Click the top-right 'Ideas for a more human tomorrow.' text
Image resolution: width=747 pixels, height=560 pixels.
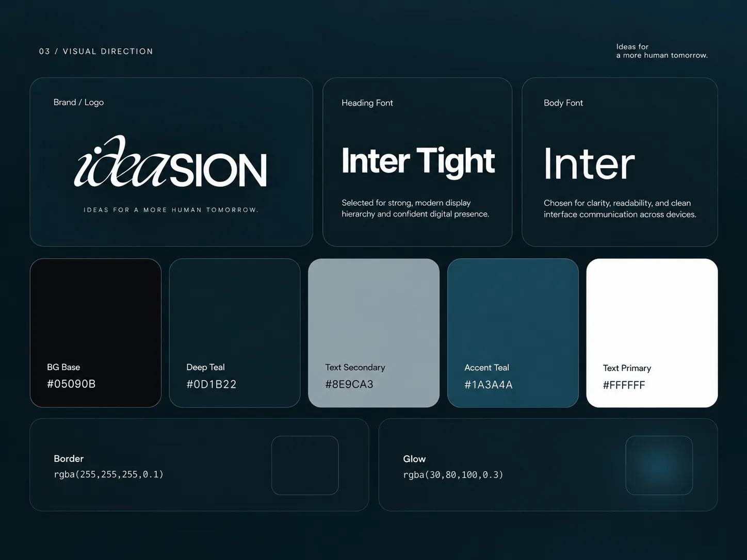(x=662, y=51)
